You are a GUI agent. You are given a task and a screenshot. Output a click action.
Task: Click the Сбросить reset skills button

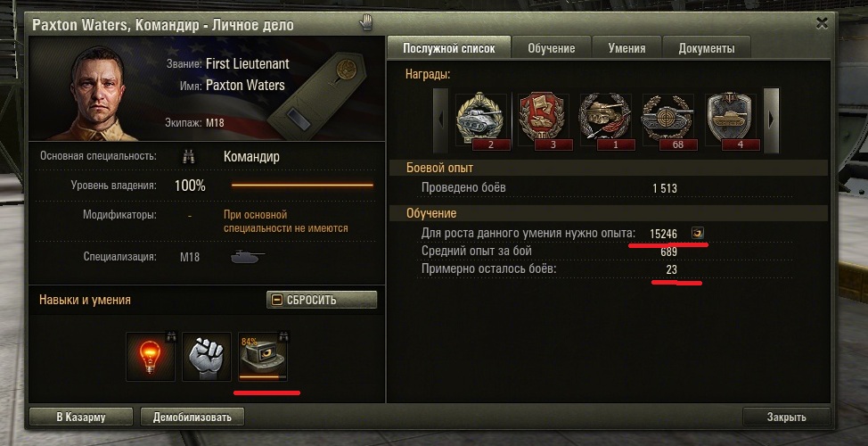[x=322, y=300]
